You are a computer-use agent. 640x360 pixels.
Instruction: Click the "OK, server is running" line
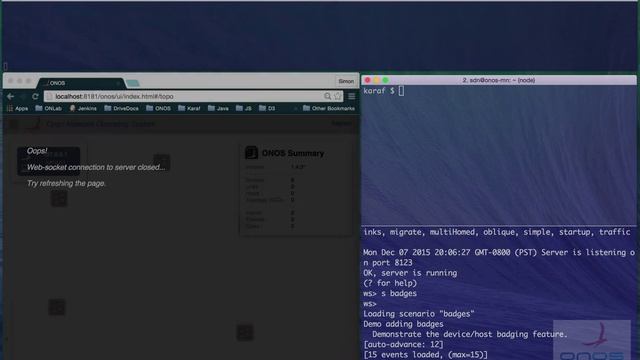click(x=410, y=273)
